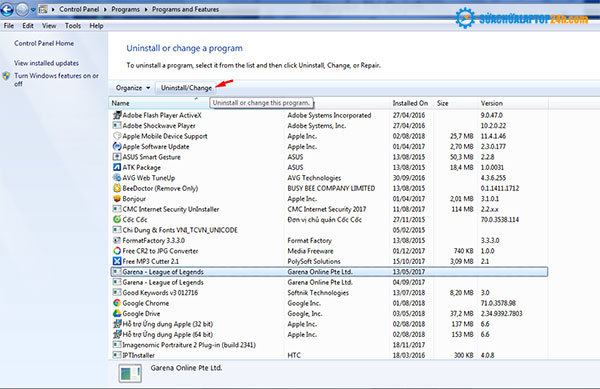This screenshot has height=389, width=600.
Task: Open Turn Windows features on or off
Action: [56, 80]
